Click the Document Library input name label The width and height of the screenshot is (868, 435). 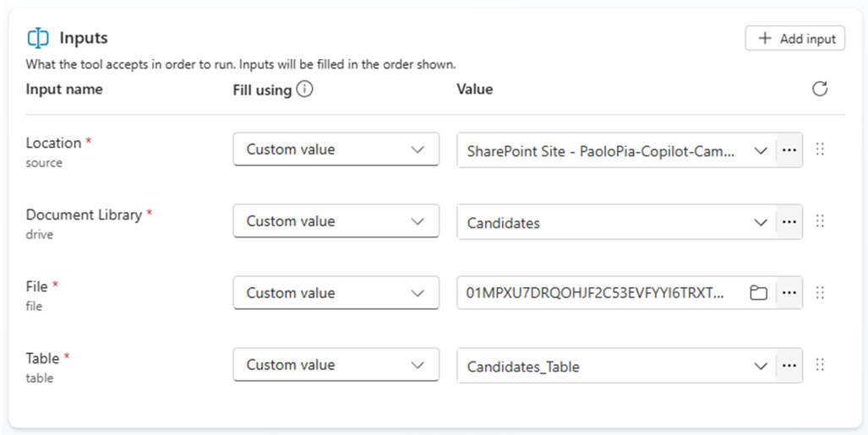[85, 215]
